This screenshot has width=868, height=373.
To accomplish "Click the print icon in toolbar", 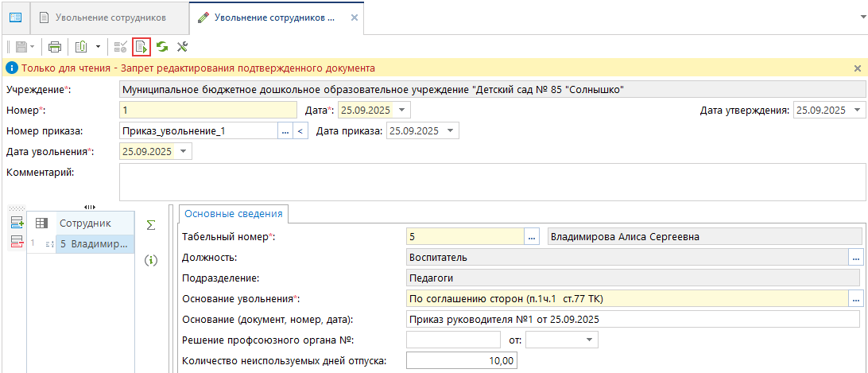I will [x=55, y=47].
